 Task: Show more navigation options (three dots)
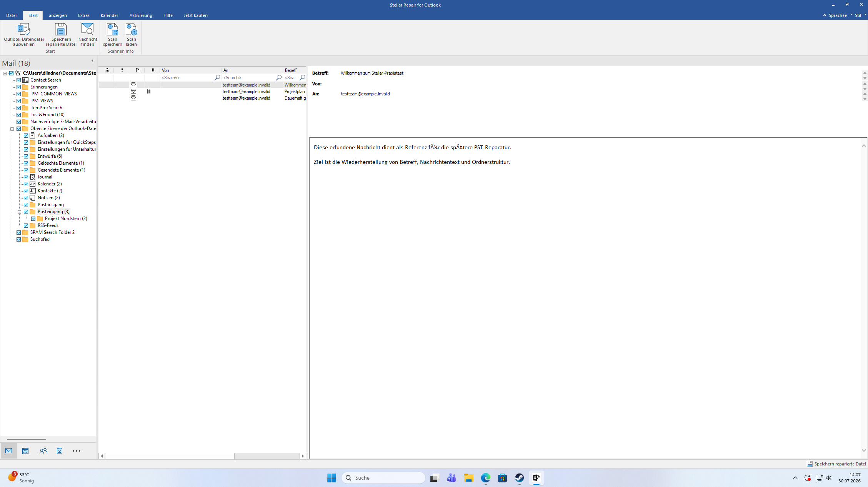click(x=77, y=451)
